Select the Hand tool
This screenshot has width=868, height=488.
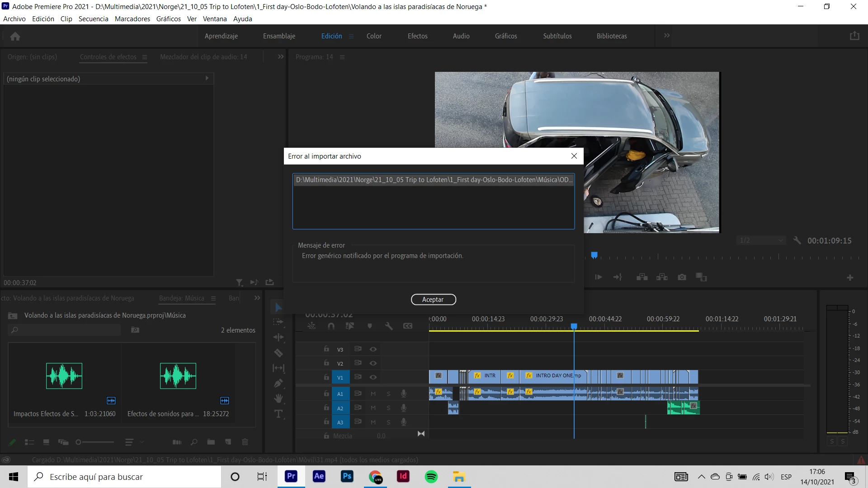[x=278, y=398]
